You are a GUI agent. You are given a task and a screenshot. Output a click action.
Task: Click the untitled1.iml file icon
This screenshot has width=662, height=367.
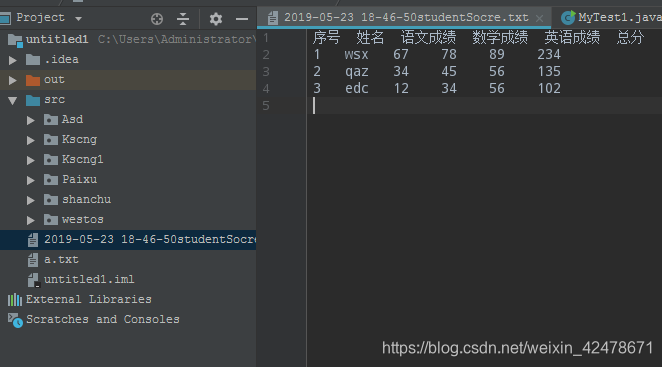tap(33, 280)
